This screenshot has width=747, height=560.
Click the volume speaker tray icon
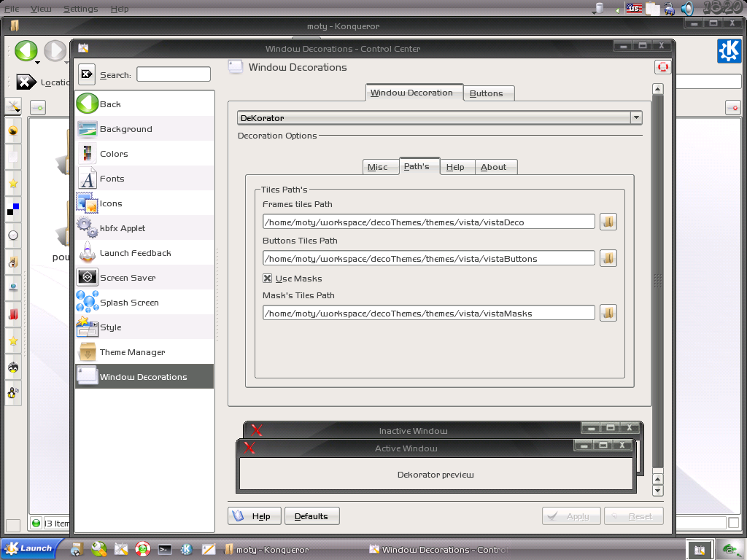tap(687, 9)
